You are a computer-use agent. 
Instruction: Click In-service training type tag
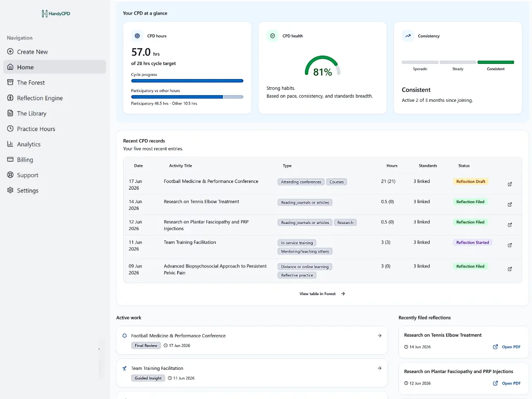297,243
